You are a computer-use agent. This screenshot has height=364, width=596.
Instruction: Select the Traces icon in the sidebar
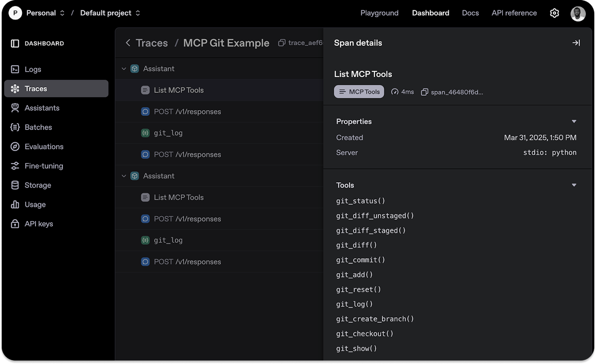[x=15, y=89]
